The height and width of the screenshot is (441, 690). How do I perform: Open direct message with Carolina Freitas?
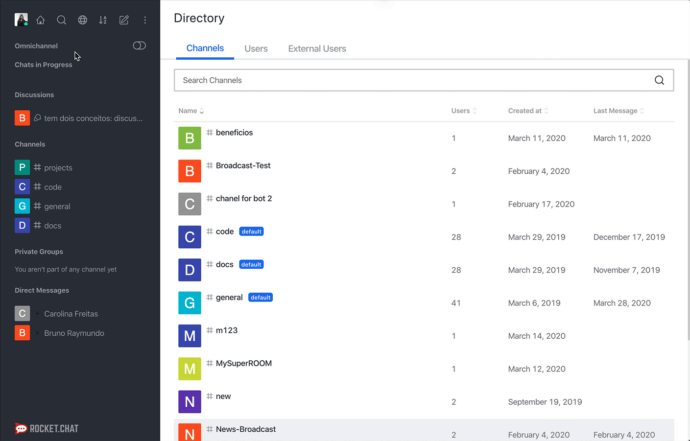(x=80, y=314)
